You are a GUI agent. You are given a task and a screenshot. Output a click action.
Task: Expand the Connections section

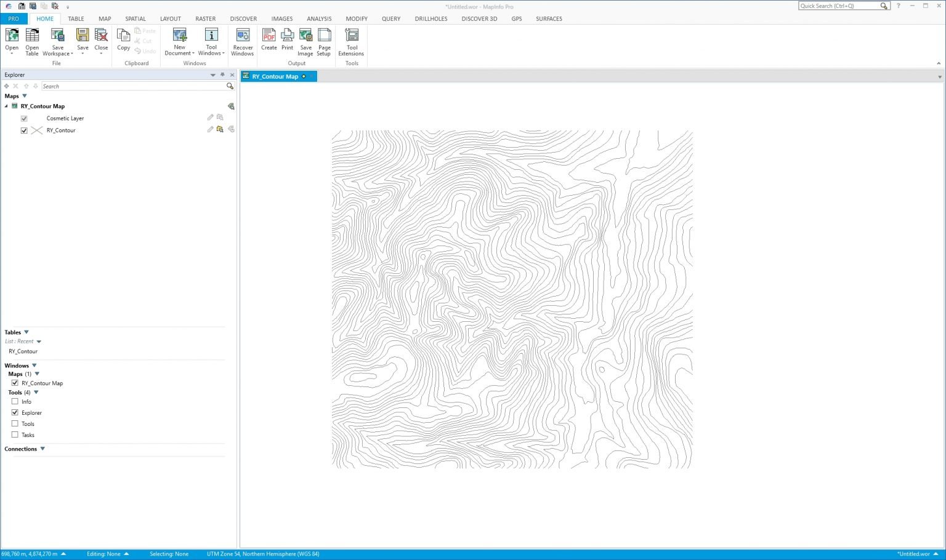click(42, 449)
